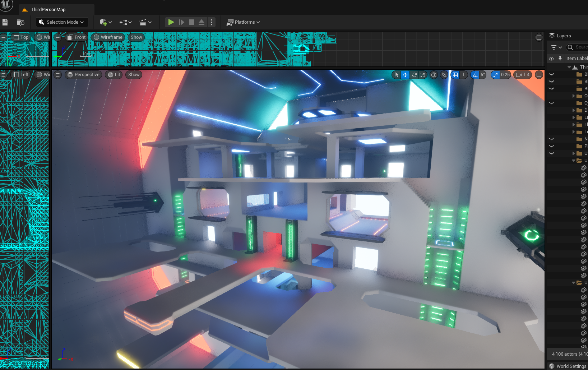Open the Platforms dropdown menu

pyautogui.click(x=244, y=22)
